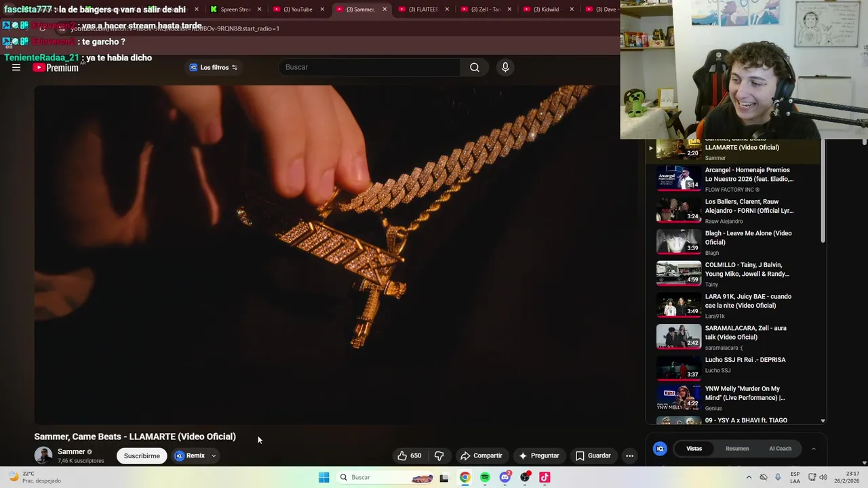The image size is (868, 488).
Task: Expand the Remix dropdown arrow
Action: point(214,455)
